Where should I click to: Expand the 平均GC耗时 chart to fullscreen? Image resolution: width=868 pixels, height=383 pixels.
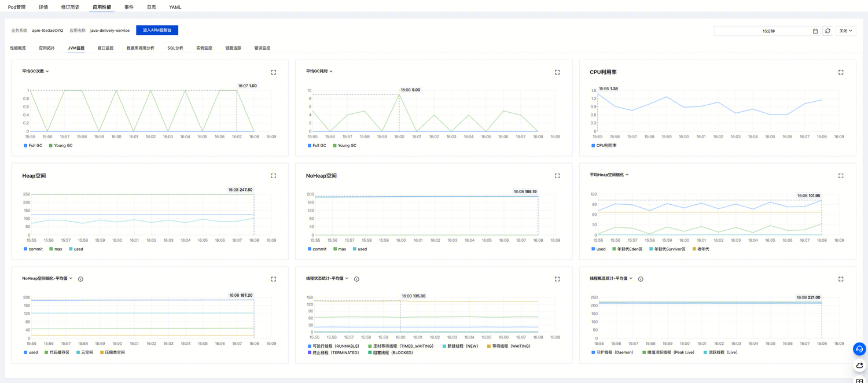557,72
